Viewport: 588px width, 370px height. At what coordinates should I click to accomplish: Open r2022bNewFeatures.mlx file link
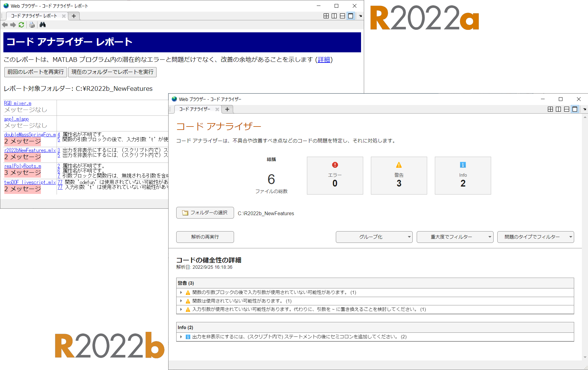[30, 151]
